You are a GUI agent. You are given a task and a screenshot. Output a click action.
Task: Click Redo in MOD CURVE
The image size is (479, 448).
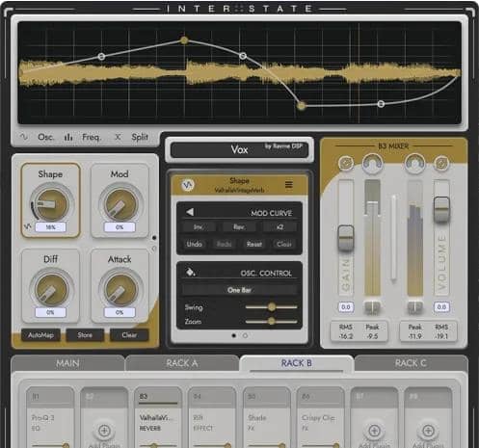pos(224,244)
